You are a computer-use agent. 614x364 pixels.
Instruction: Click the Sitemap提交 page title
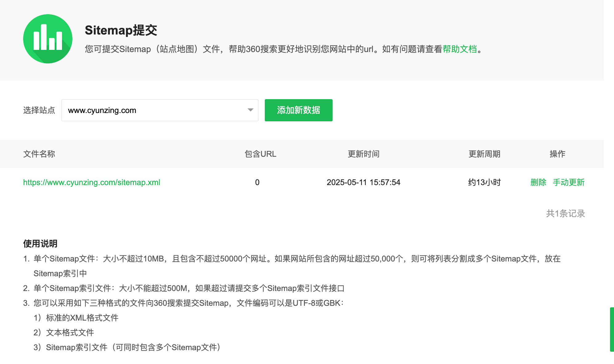[121, 30]
